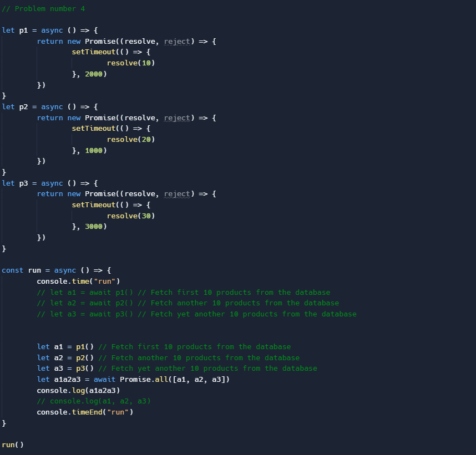Click the active "let a3 = p3()" statement

click(65, 369)
